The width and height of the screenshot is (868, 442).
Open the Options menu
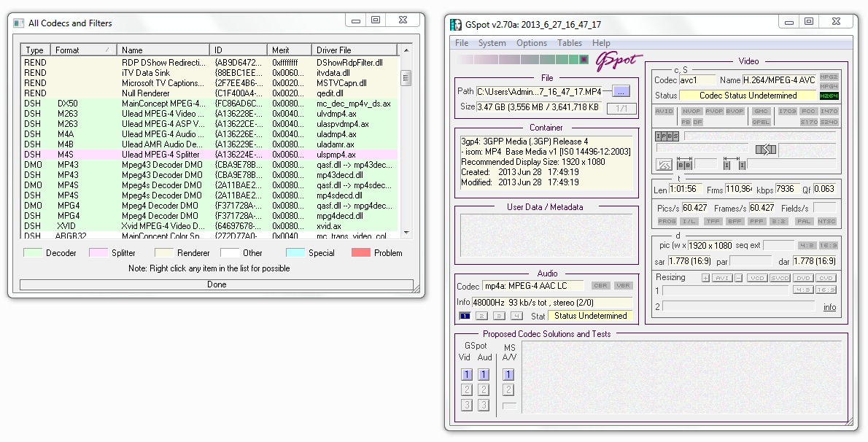point(531,43)
